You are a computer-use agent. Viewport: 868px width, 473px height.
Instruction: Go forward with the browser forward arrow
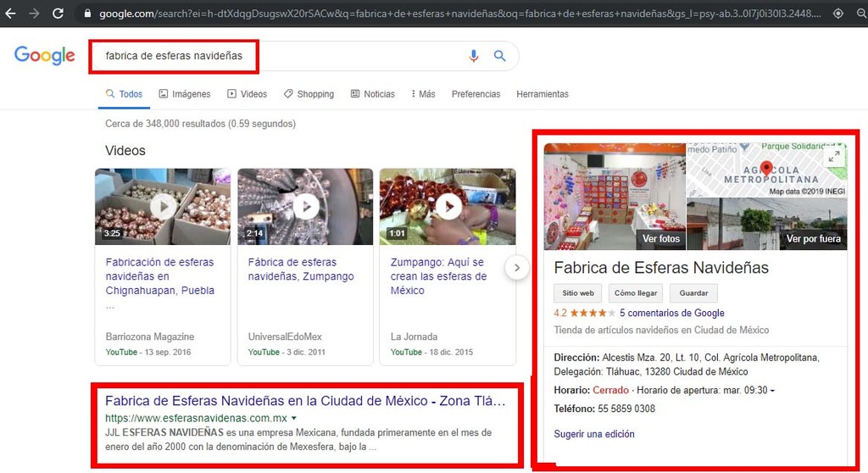click(34, 14)
